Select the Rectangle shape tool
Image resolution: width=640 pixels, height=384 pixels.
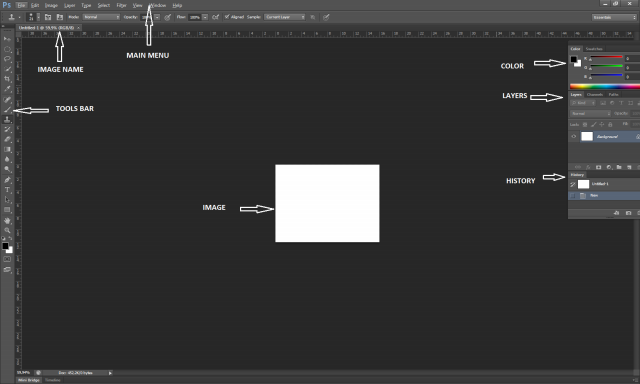[7, 210]
